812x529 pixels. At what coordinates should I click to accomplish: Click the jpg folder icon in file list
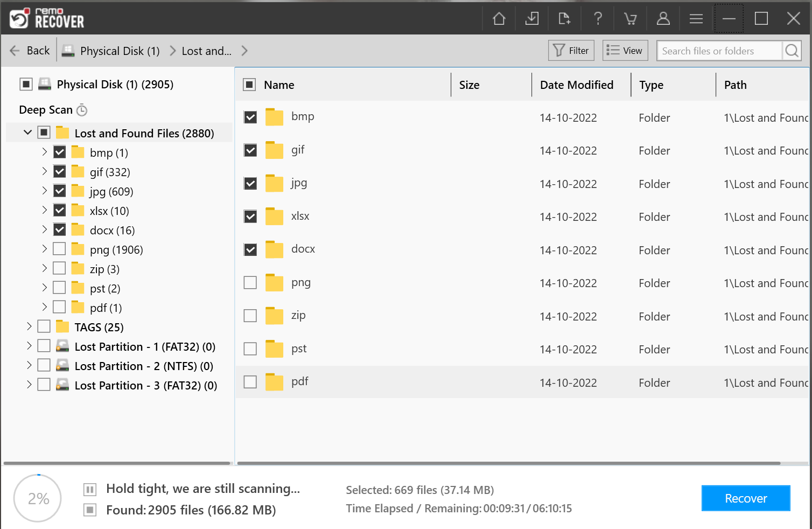[x=274, y=183]
